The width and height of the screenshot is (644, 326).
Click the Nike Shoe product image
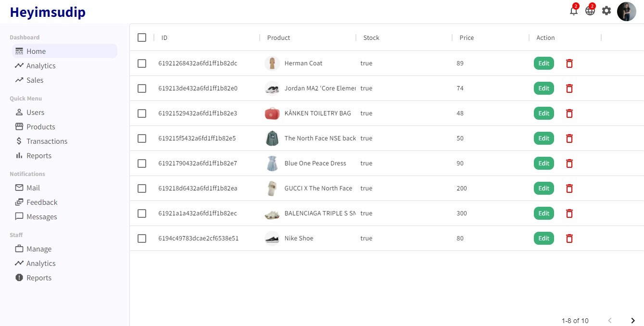pos(272,238)
